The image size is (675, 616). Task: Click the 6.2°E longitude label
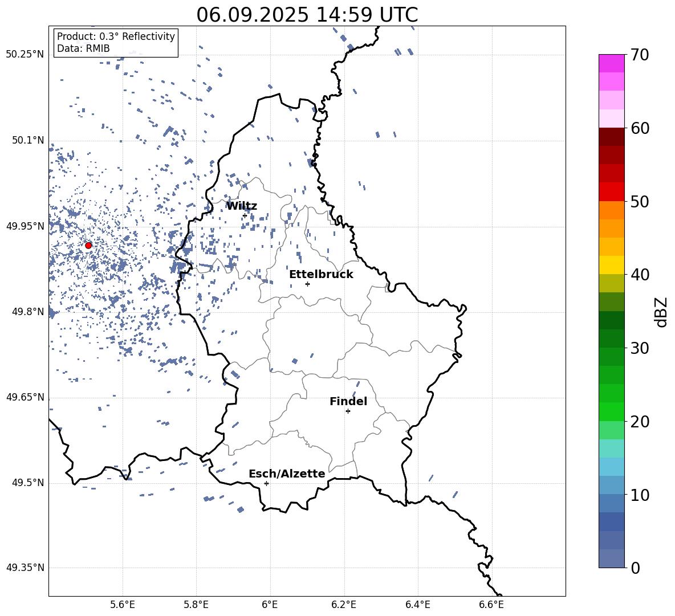pyautogui.click(x=344, y=605)
